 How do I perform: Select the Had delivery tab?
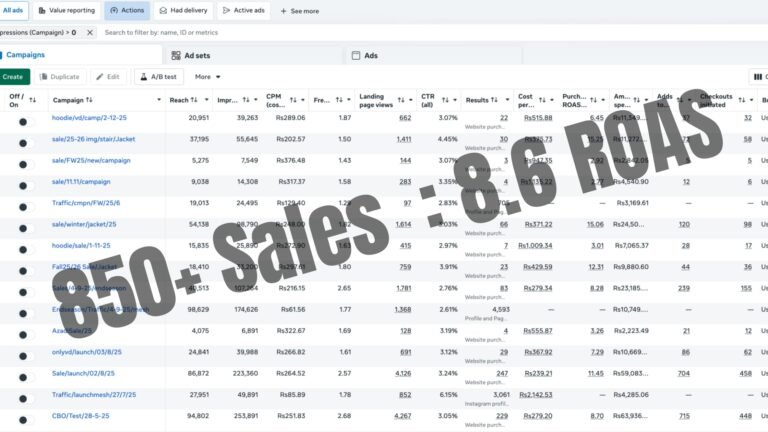coord(183,10)
